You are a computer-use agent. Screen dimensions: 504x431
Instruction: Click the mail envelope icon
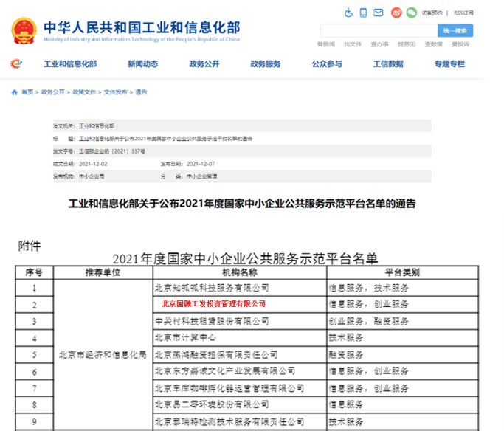(379, 13)
